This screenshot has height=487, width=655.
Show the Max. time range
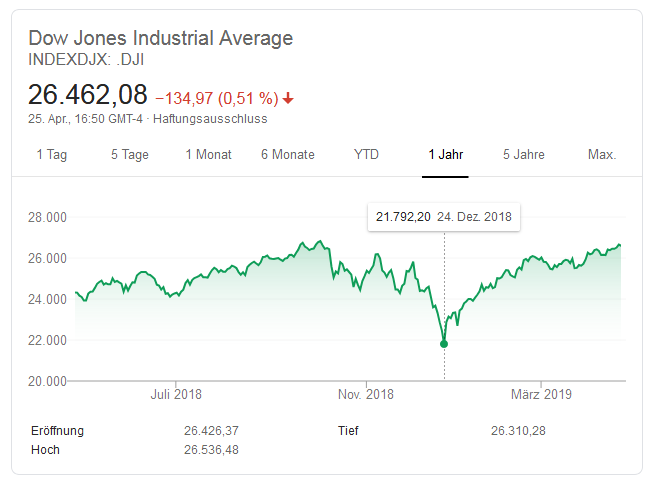click(x=602, y=155)
